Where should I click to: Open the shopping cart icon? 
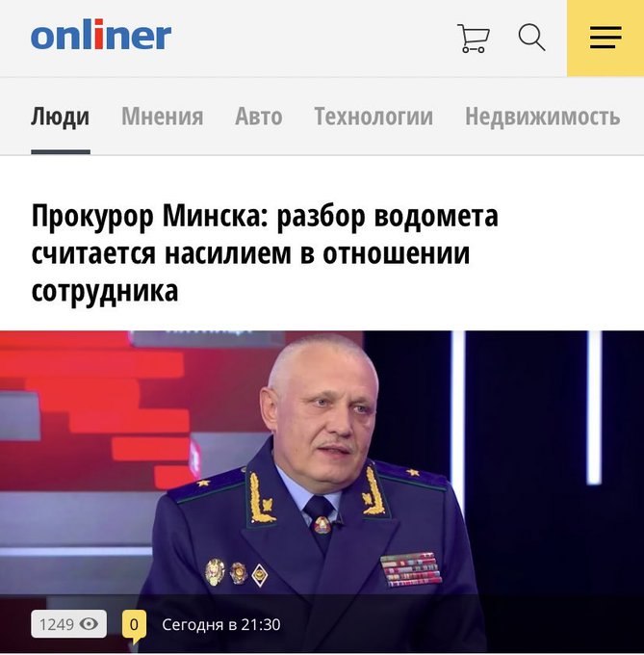click(x=474, y=38)
